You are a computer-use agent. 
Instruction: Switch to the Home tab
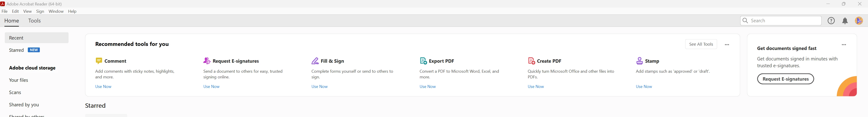pos(12,21)
